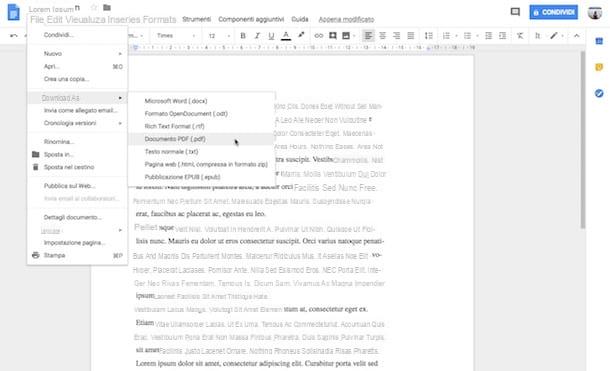Screen dimensions: 610x371
Task: Click the undo arrow in the toolbar
Action: coord(14,36)
